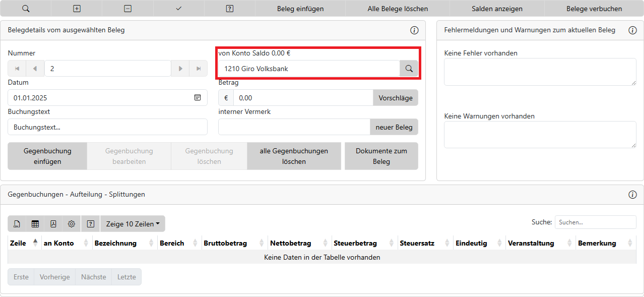Jump to the first Beleg number
Image resolution: width=644 pixels, height=297 pixels.
[17, 69]
